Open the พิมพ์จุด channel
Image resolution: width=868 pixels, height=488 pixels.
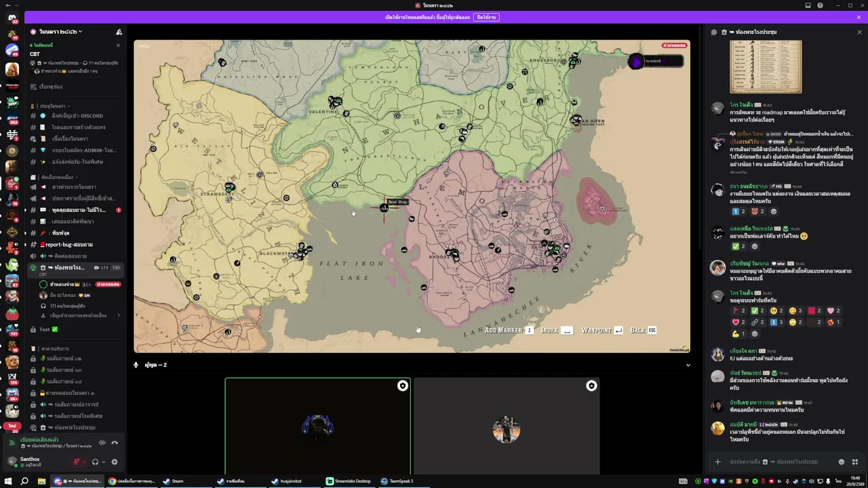(x=75, y=233)
